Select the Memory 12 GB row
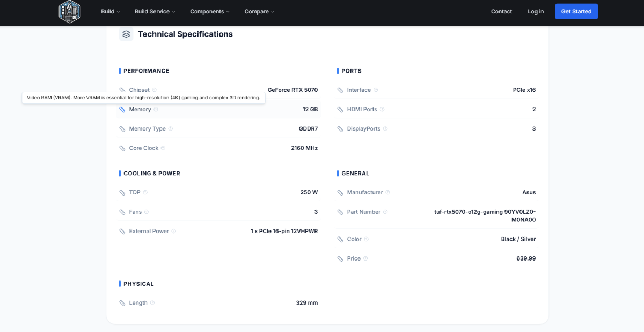 (218, 110)
